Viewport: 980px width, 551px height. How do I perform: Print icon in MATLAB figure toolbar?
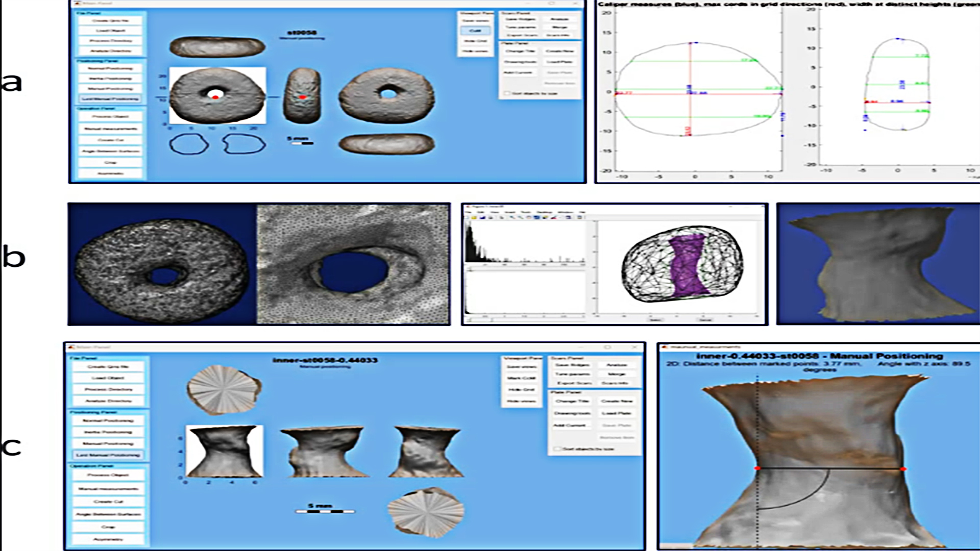click(491, 218)
